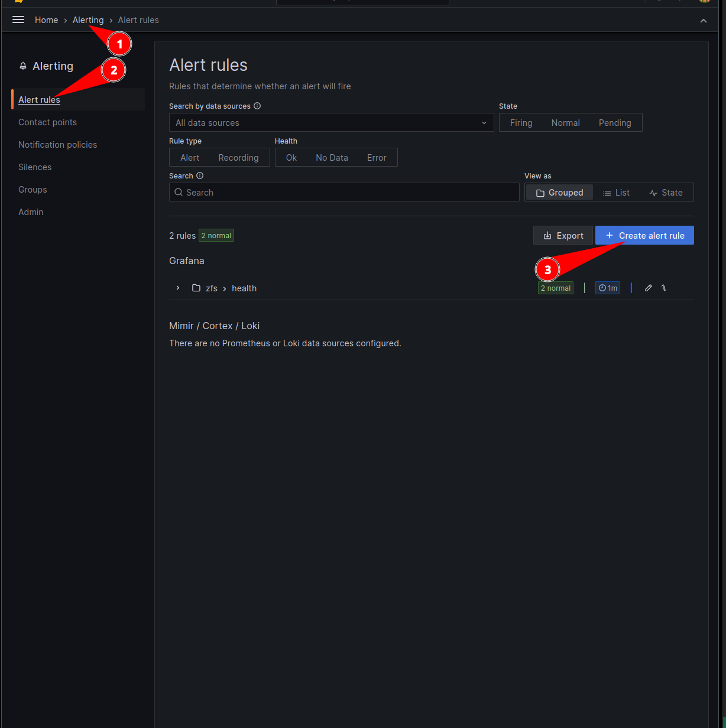
Task: Click the reorder rules arrows icon
Action: tap(664, 288)
